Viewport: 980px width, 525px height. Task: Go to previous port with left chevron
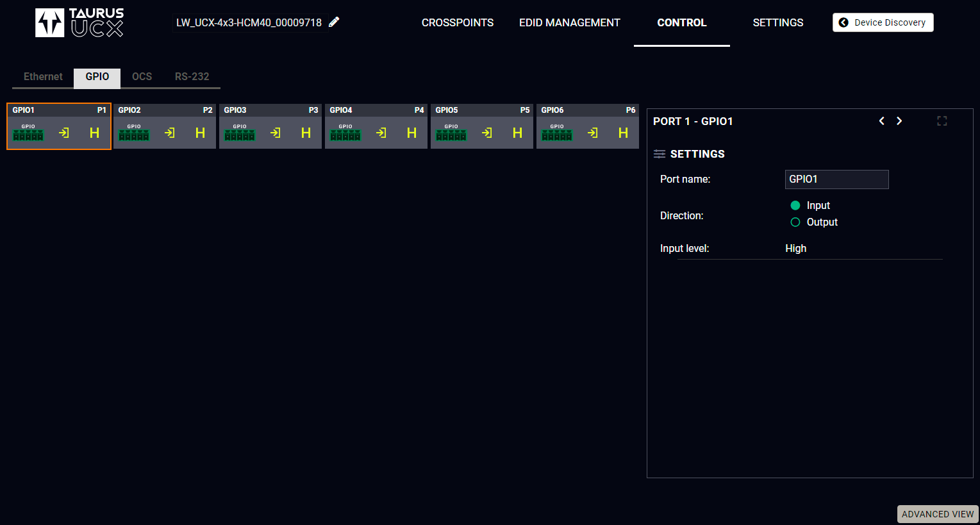tap(882, 121)
